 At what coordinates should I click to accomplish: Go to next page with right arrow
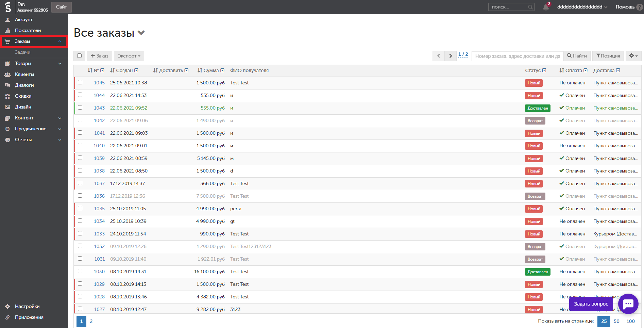(451, 56)
